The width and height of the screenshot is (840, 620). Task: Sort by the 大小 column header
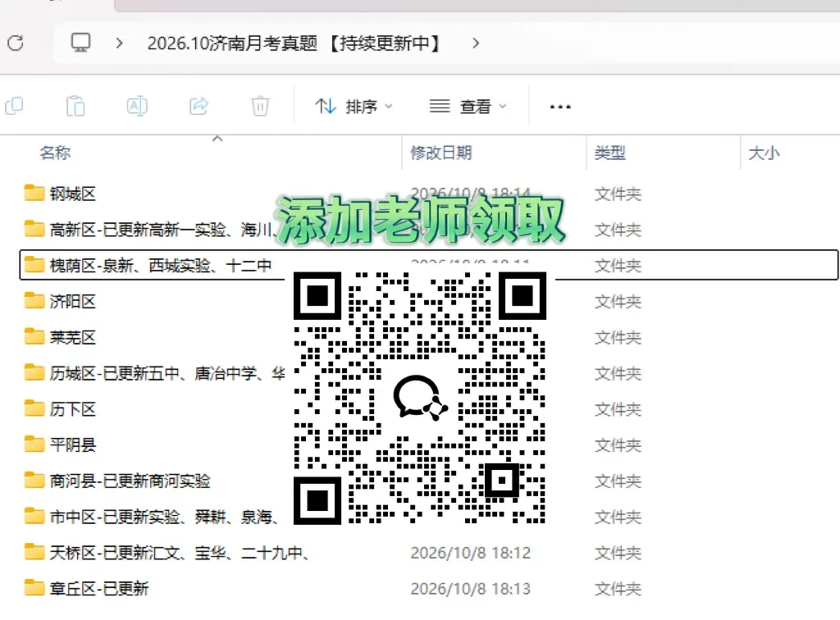click(764, 153)
